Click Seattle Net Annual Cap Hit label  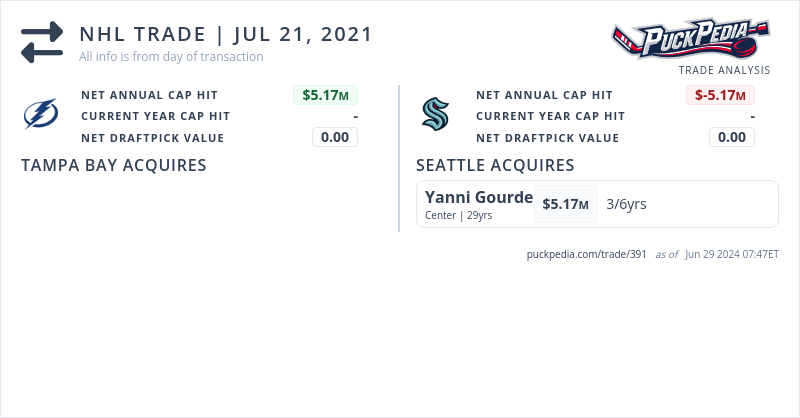pyautogui.click(x=544, y=95)
